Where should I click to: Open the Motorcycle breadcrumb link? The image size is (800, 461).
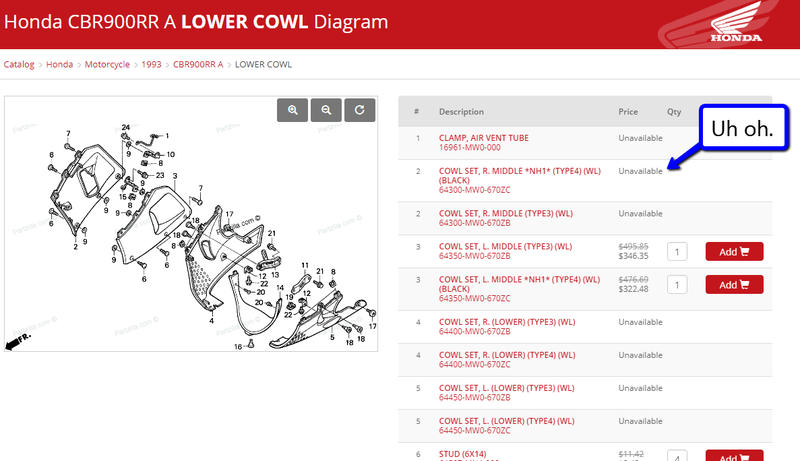(x=107, y=64)
